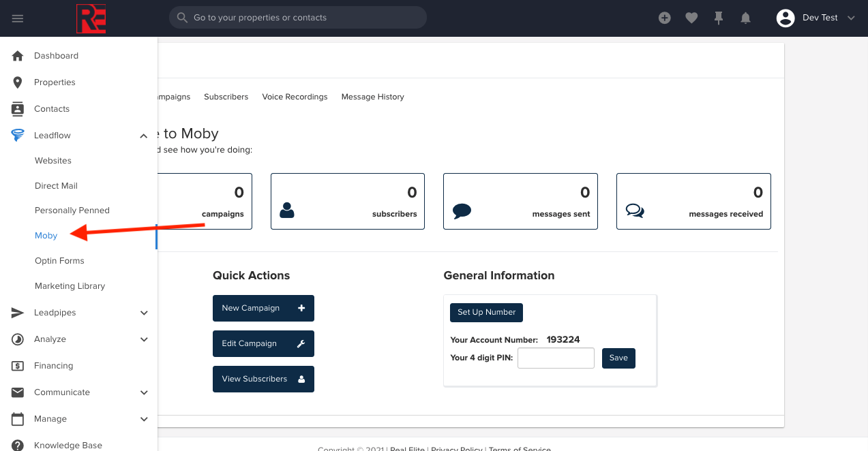Save the 4 digit PIN

coord(618,358)
